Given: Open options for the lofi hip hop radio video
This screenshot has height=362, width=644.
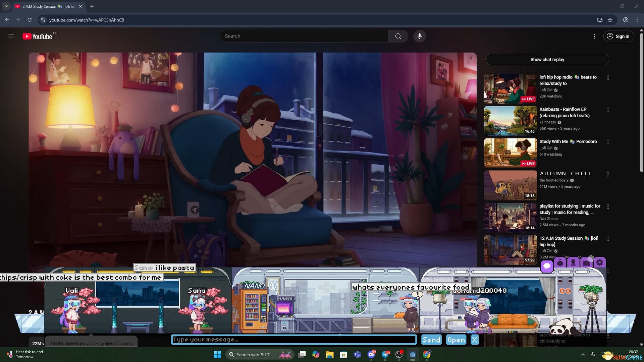Looking at the screenshot, I should tap(608, 77).
